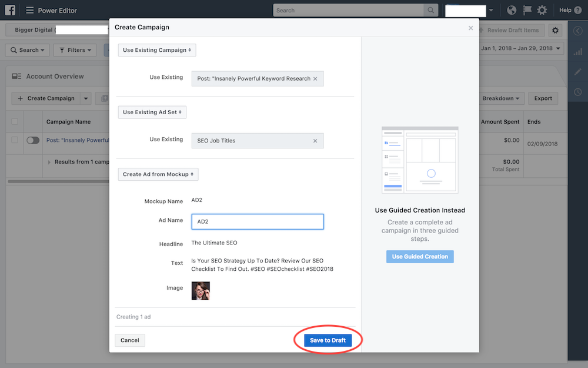588x368 pixels.
Task: Open the Create Ad from Mockup dropdown
Action: pyautogui.click(x=158, y=174)
